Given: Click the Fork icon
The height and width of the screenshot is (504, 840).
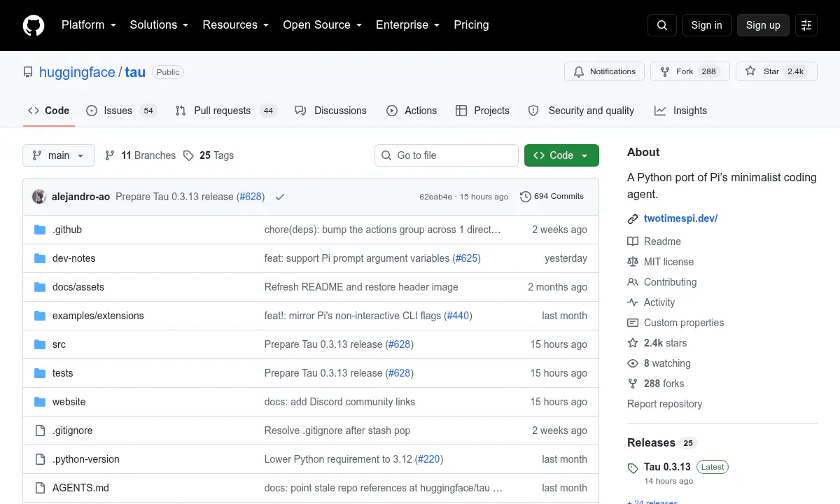Looking at the screenshot, I should 665,71.
